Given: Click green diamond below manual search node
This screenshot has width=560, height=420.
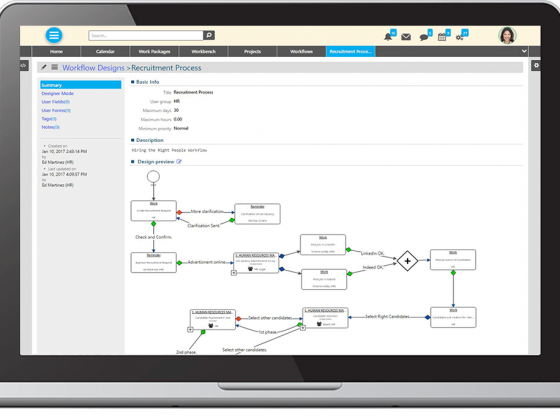Looking at the screenshot, I should click(x=453, y=273).
